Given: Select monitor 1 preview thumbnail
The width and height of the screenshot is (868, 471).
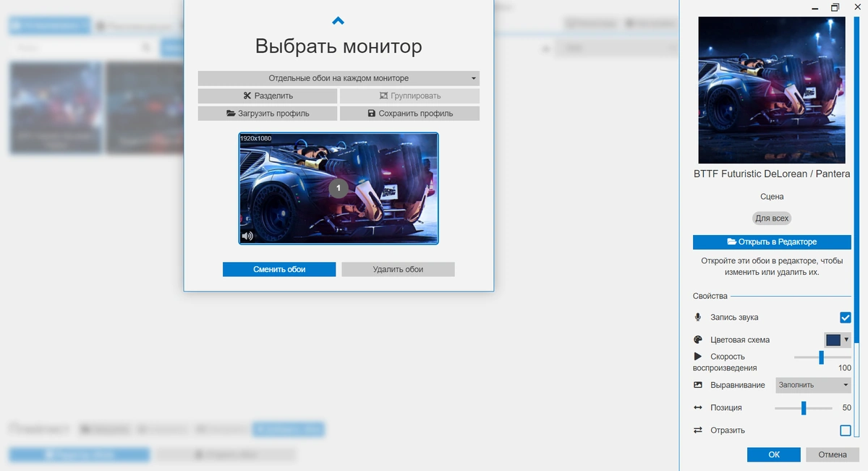Looking at the screenshot, I should coord(339,188).
